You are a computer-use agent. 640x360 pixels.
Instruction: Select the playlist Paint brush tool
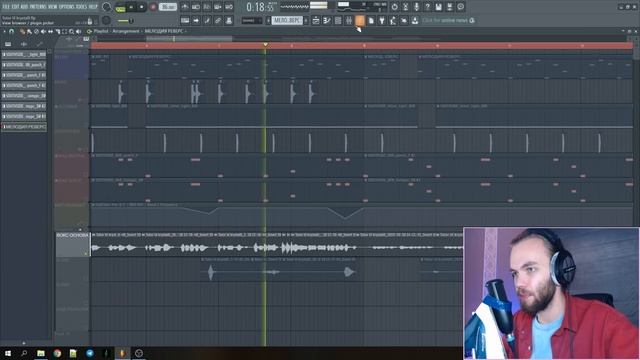pos(29,31)
